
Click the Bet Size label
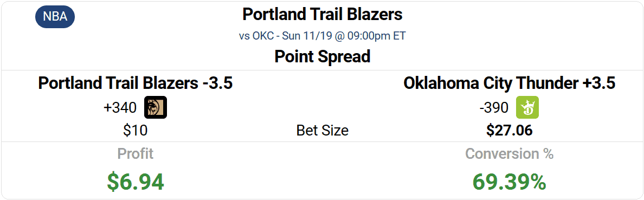point(323,131)
